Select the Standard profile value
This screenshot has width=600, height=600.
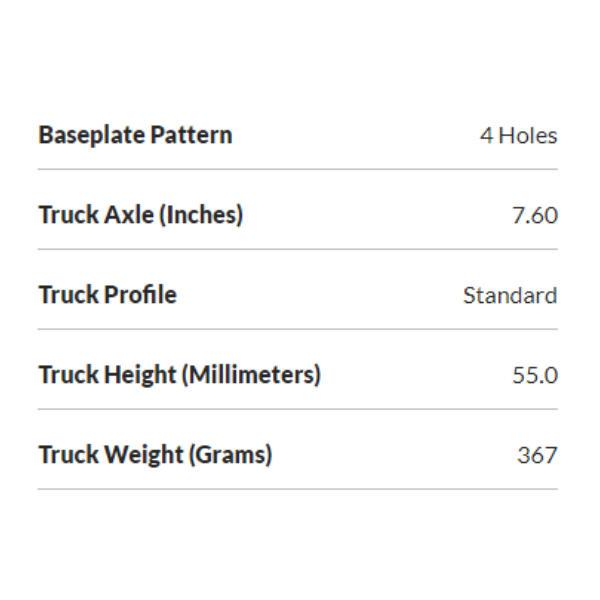(510, 295)
